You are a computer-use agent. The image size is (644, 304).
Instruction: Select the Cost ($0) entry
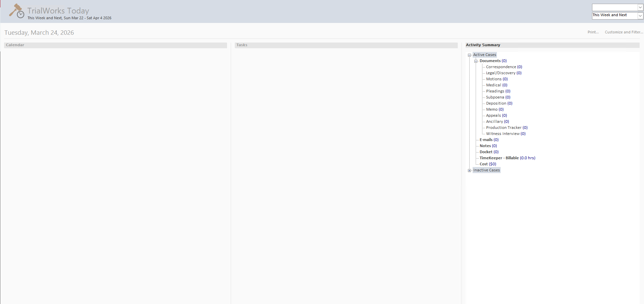pos(488,164)
